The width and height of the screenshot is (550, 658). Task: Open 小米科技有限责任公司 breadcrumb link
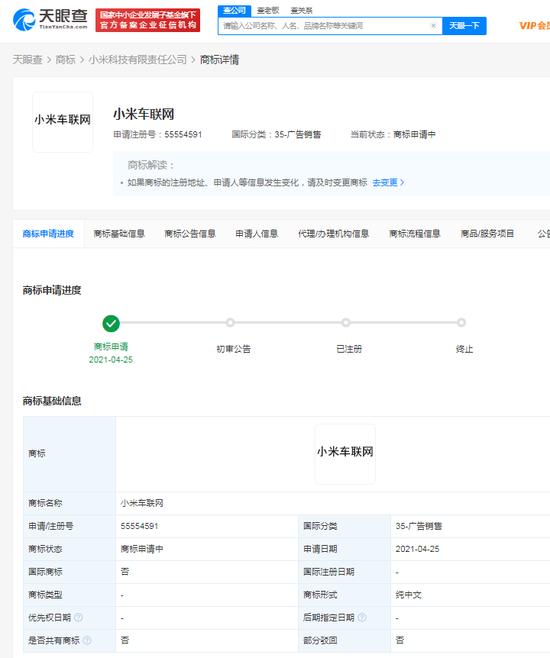pos(138,60)
